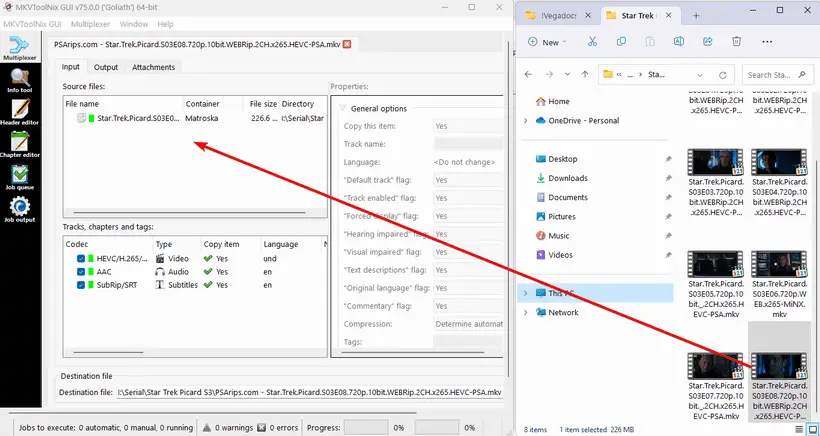Screen dimensions: 820x436
Task: Click the Delete trash icon in Explorer
Action: 736,42
